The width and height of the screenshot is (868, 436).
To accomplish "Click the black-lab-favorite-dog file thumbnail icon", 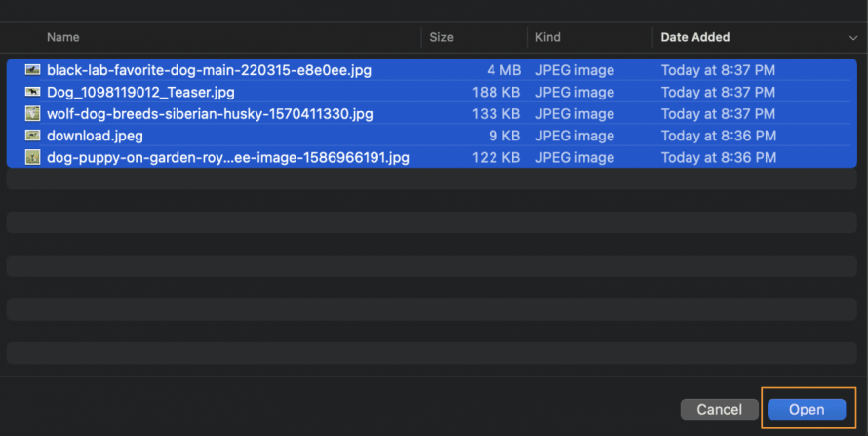I will [x=32, y=70].
